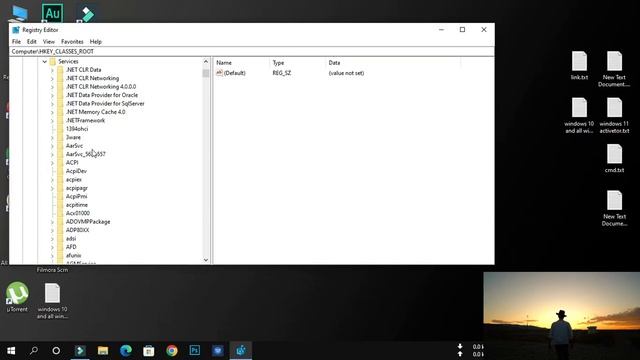Viewport: 640px width, 360px height.
Task: Select .NET Memory Cache 4.0 key
Action: 96,112
